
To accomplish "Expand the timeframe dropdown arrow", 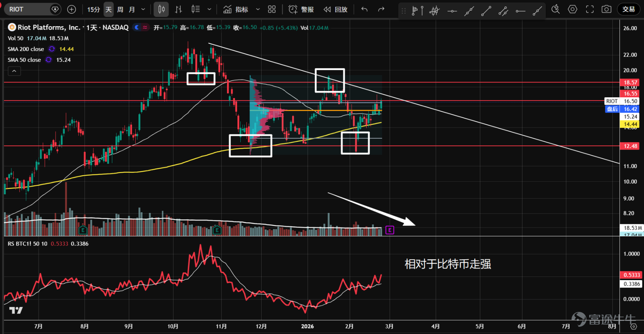I will click(143, 9).
